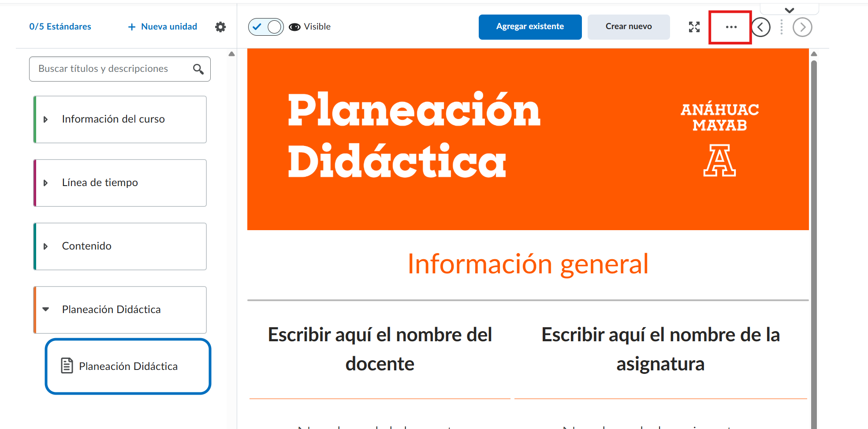Click the plus icon for Nueva unidad
Viewport: 868px width, 429px height.
point(131,27)
